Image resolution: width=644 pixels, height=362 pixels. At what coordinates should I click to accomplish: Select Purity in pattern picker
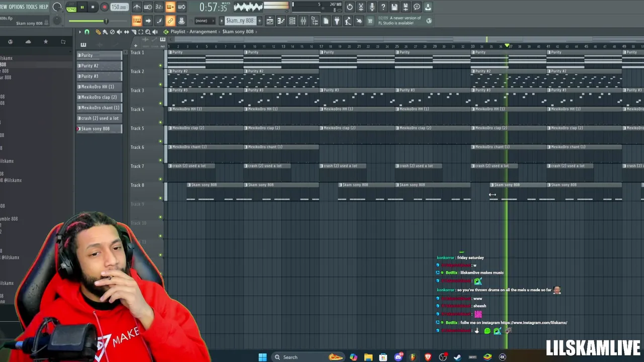point(99,55)
